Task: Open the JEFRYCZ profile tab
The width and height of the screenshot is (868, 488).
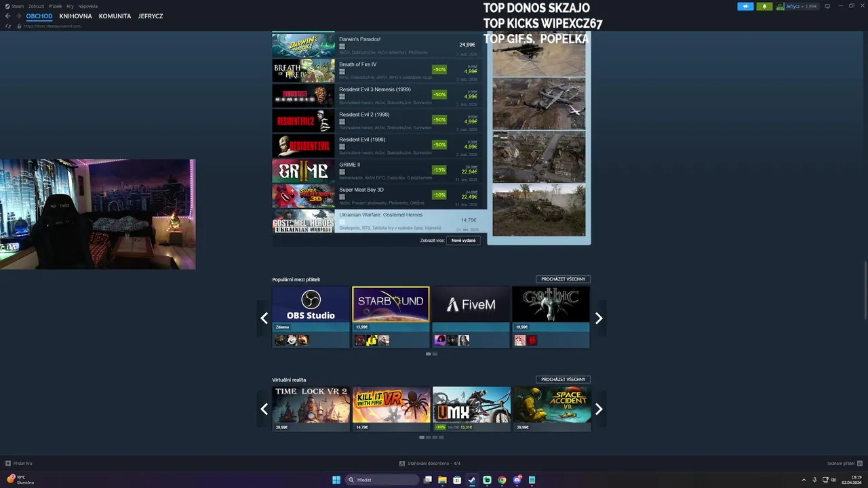Action: coord(151,16)
